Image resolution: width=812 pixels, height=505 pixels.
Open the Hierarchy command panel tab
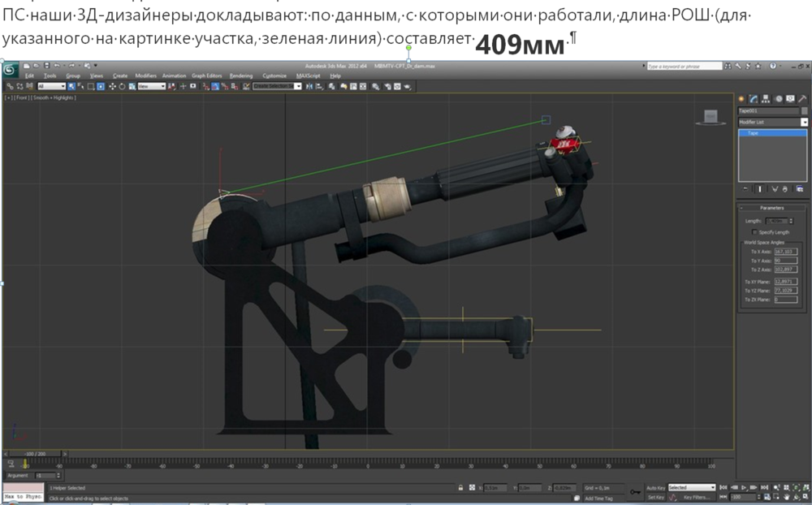765,98
